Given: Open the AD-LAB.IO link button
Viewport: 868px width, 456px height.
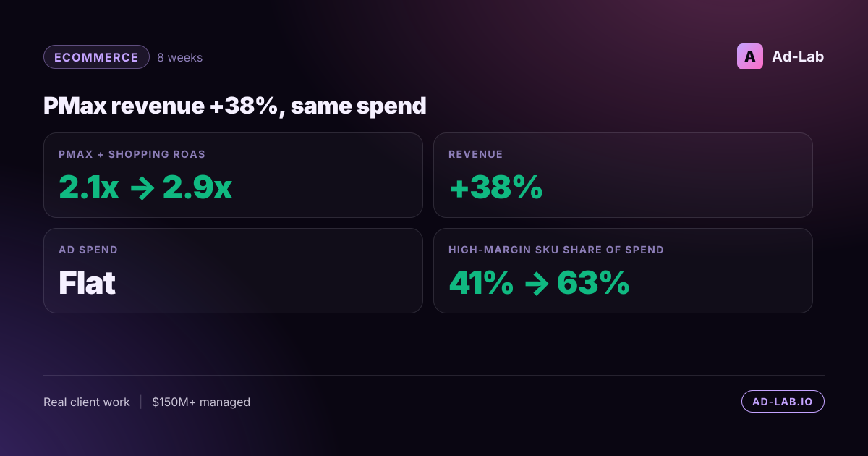Looking at the screenshot, I should 783,402.
